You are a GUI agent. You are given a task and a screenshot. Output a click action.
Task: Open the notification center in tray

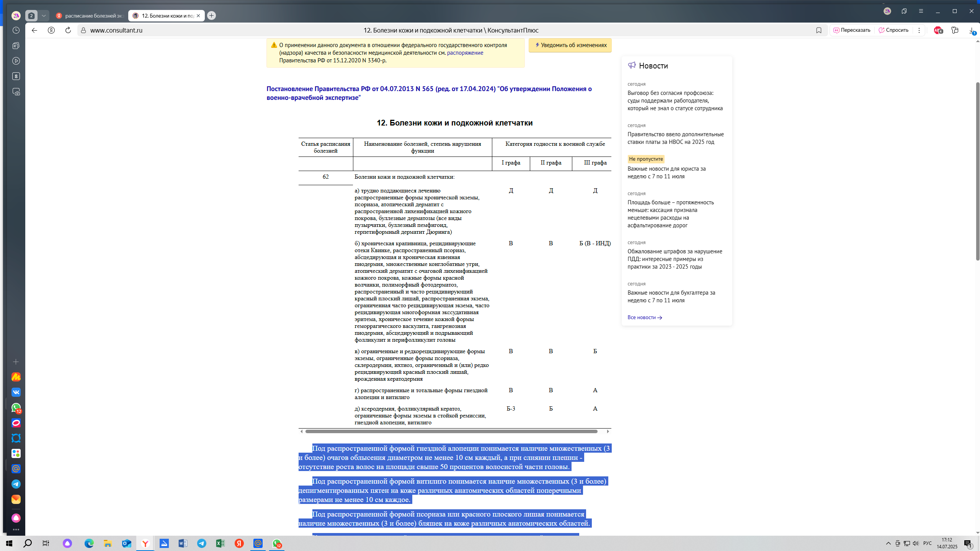pyautogui.click(x=968, y=543)
